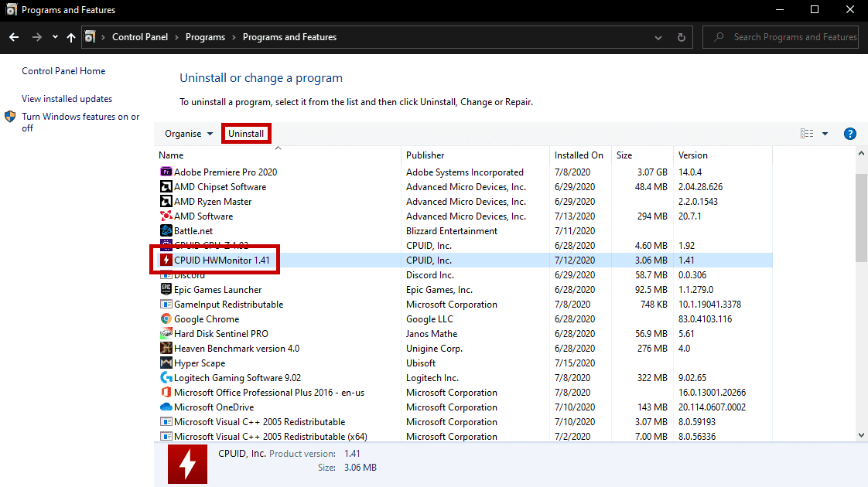This screenshot has width=868, height=487.
Task: Sort list by Installed On column
Action: pyautogui.click(x=579, y=155)
